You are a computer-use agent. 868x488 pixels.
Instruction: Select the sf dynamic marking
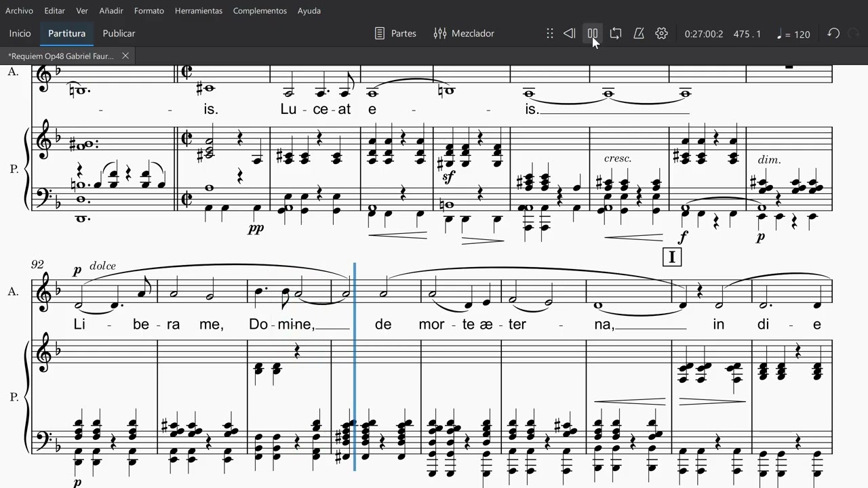pos(448,177)
